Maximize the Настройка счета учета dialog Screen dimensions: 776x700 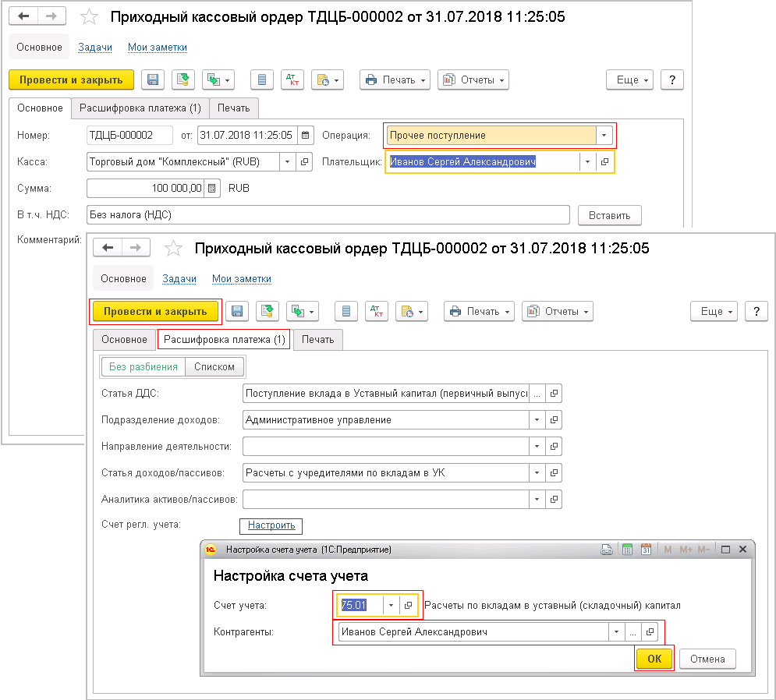tap(725, 550)
